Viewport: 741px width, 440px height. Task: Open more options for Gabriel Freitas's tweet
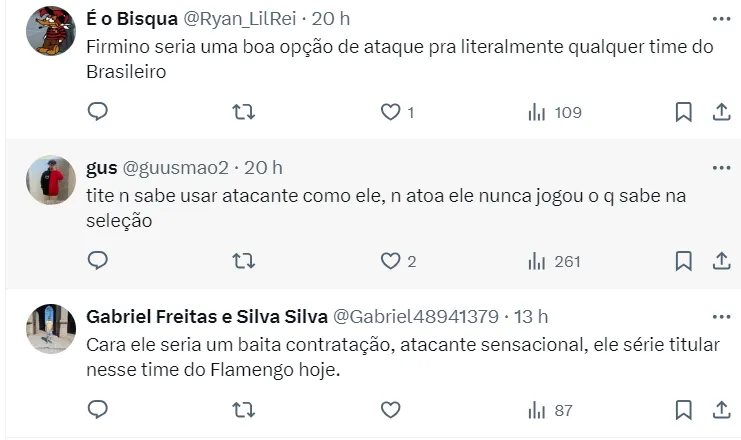tap(720, 316)
